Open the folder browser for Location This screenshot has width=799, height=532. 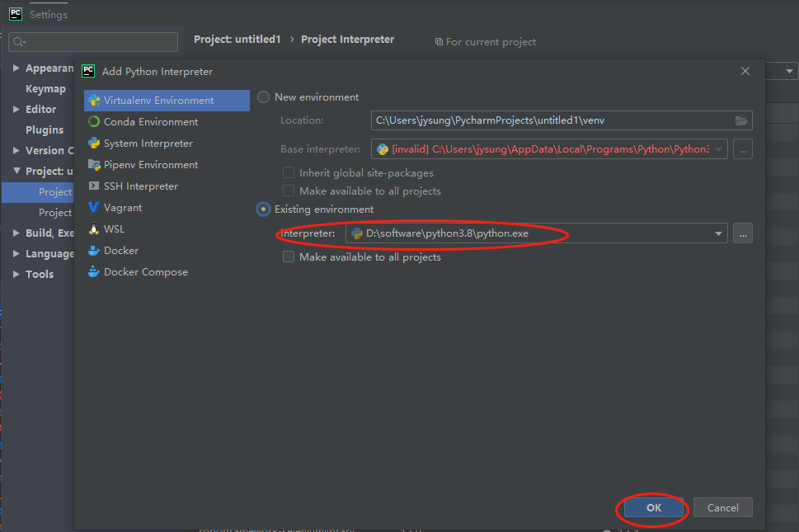(x=740, y=120)
